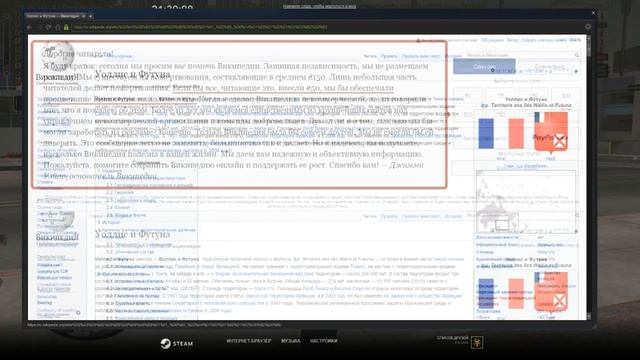Click the return-to-game link at top
This screenshot has width=640, height=360.
[319, 7]
